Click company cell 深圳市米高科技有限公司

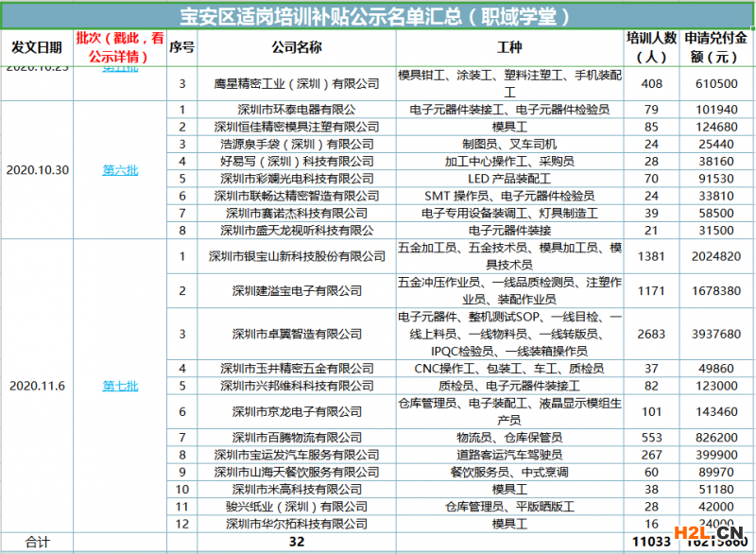click(297, 490)
